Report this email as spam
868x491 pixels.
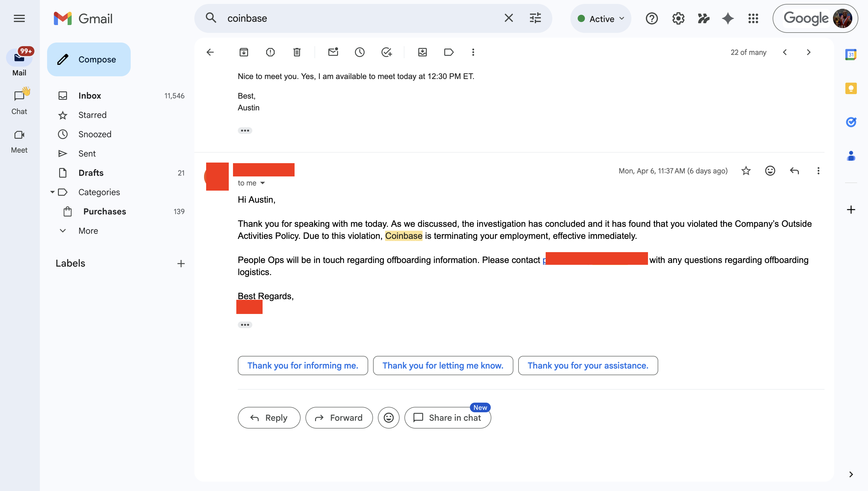[x=270, y=52]
